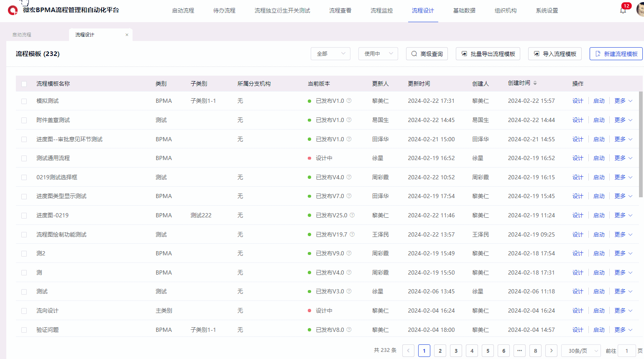
Task: Click the 新建流程模板 button
Action: coord(616,53)
